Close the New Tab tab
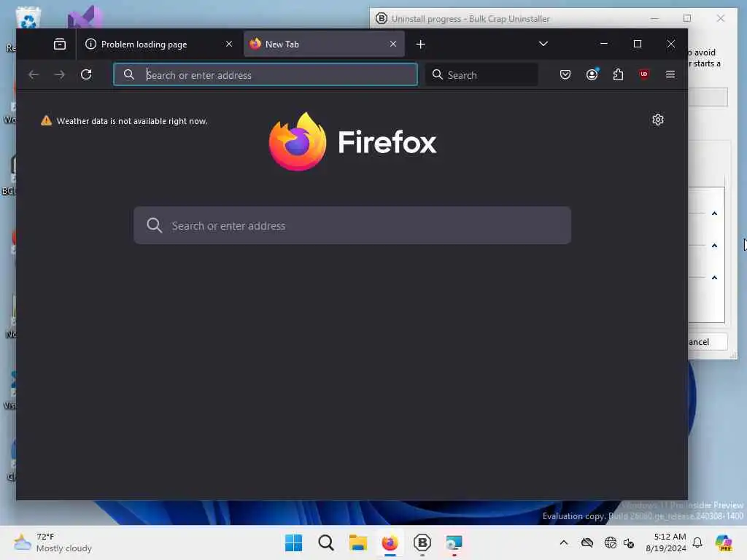Image resolution: width=747 pixels, height=560 pixels. point(393,44)
